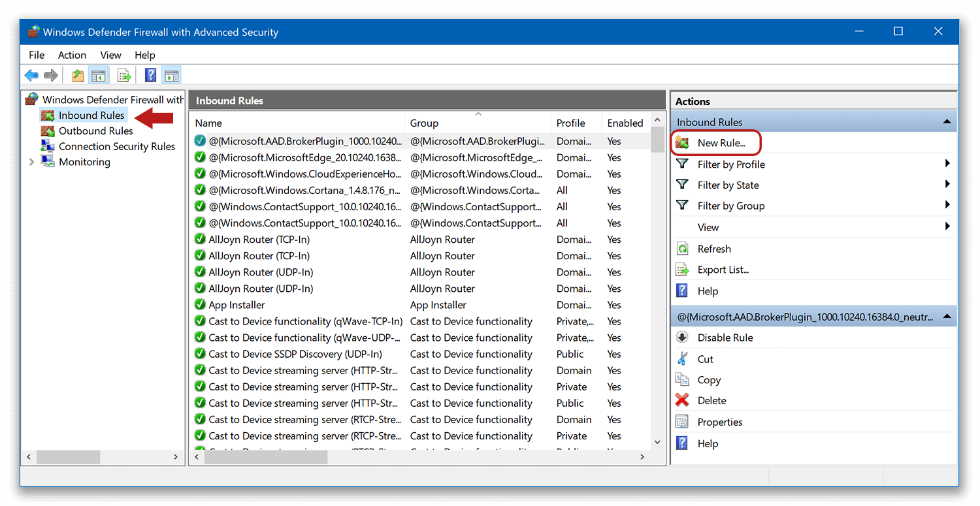Screen dimensions: 980x506
Task: Click the Filter by Group funnel icon
Action: tap(682, 206)
